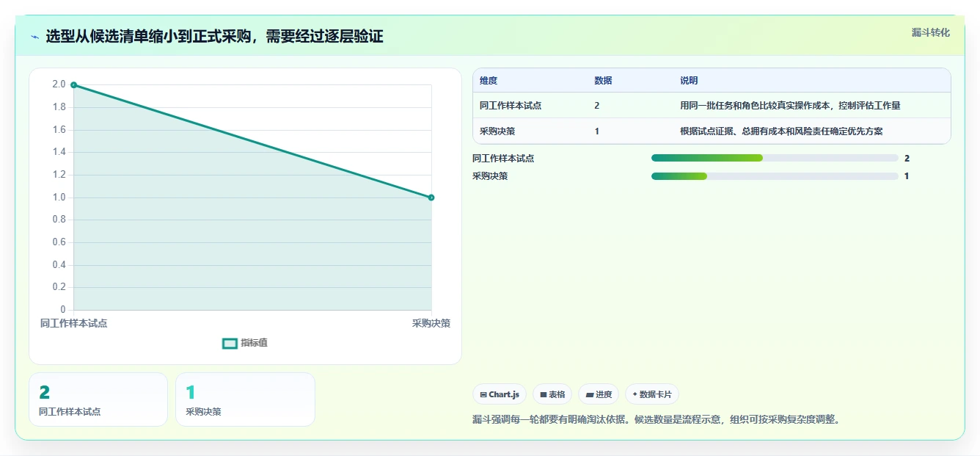This screenshot has height=456, width=980.
Task: Click the 表格 tag
Action: [x=552, y=394]
